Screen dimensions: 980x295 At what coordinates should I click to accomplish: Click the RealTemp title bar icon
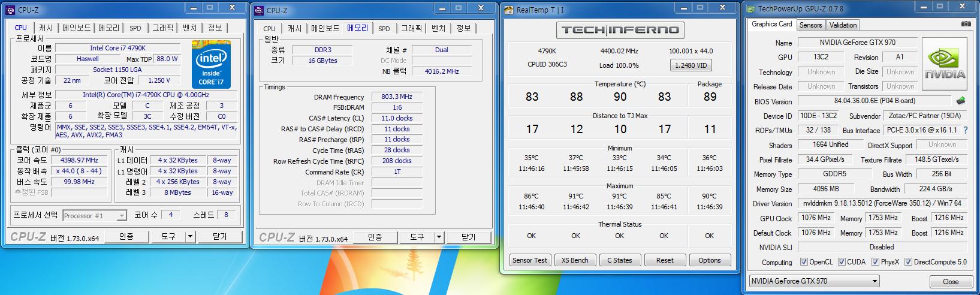click(509, 10)
